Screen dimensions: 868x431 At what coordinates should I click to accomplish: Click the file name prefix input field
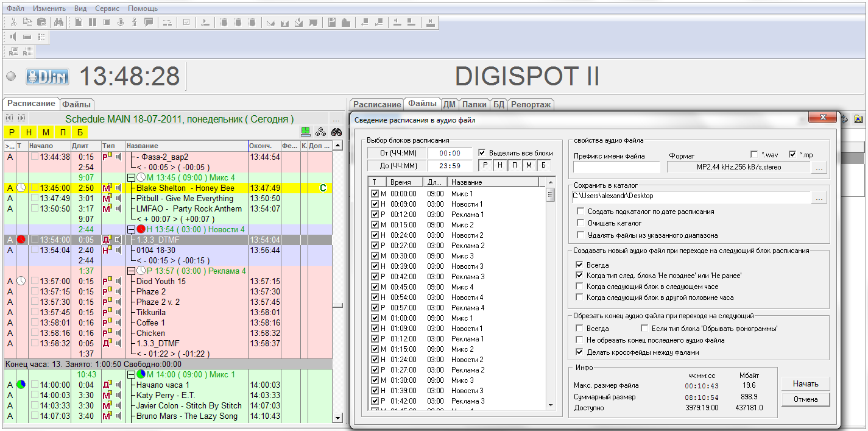(x=616, y=167)
